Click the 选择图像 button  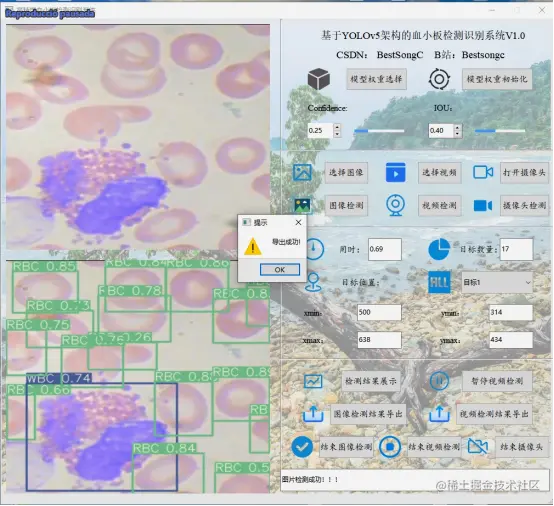tap(346, 172)
